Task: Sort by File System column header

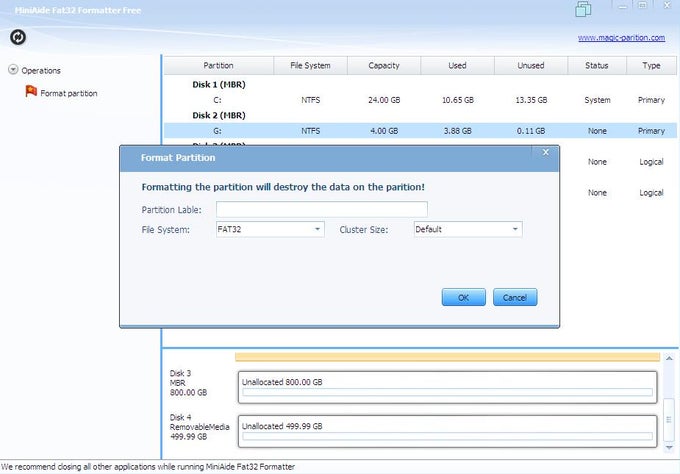Action: [310, 65]
